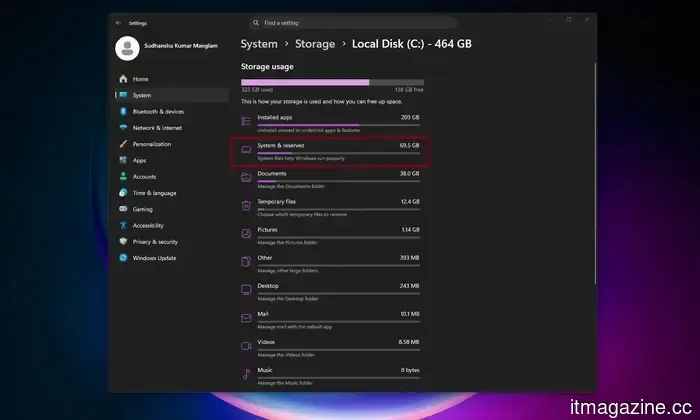Image resolution: width=700 pixels, height=420 pixels.
Task: Click the 69.5 GB size value
Action: 409,146
